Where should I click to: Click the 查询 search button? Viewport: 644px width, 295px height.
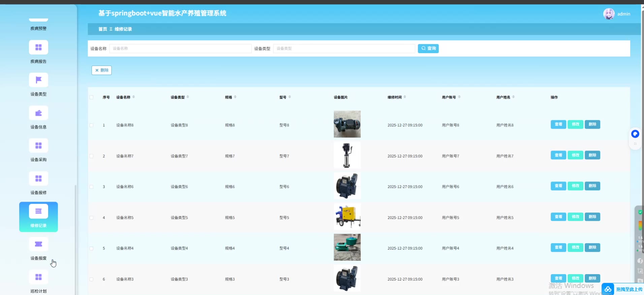(x=428, y=48)
